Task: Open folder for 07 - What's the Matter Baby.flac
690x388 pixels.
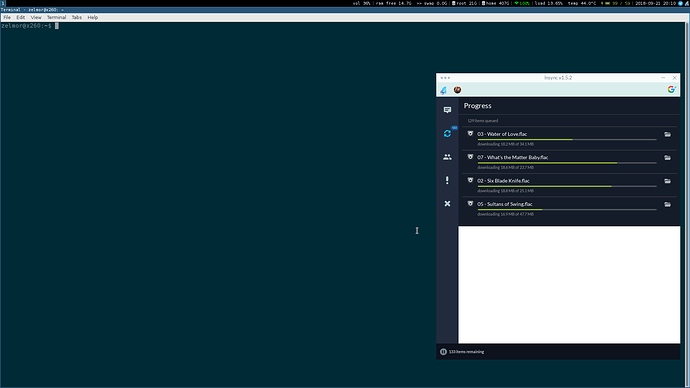Action: coord(668,157)
